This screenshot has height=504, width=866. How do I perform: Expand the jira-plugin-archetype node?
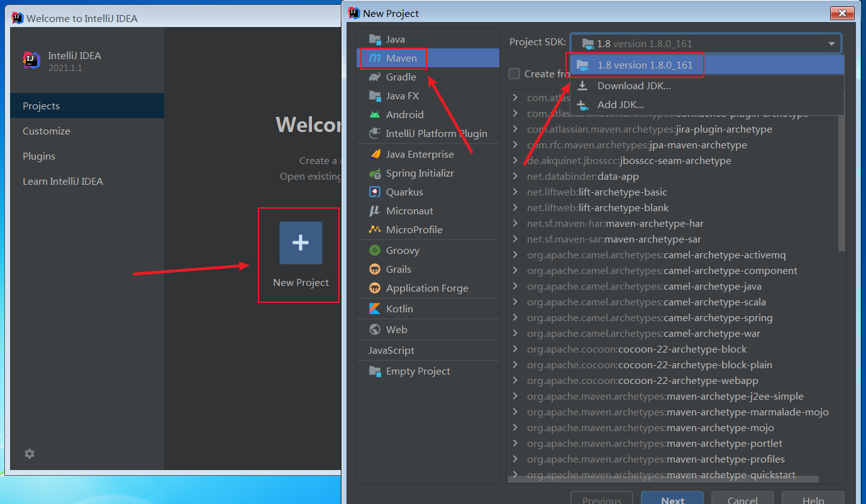(x=515, y=129)
